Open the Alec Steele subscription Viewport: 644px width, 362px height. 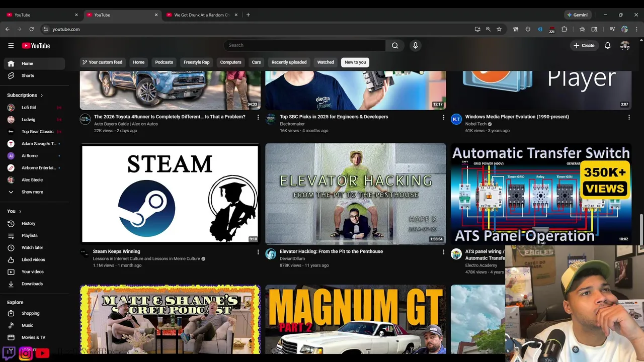pyautogui.click(x=33, y=180)
